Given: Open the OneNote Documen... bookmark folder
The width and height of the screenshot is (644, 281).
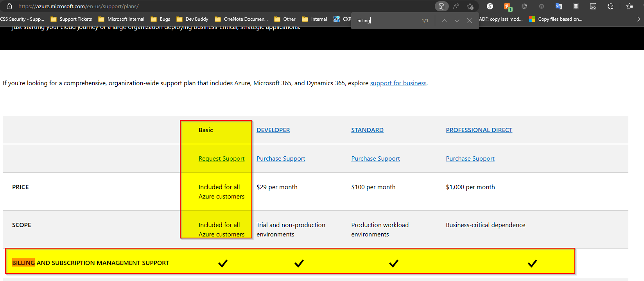Looking at the screenshot, I should tap(241, 19).
